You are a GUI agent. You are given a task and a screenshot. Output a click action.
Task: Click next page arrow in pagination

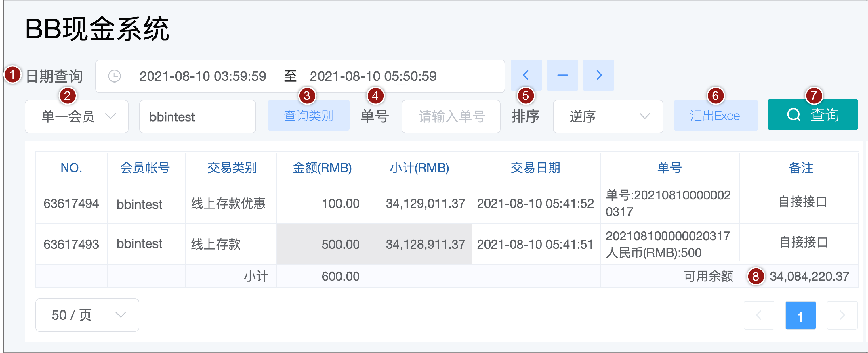click(x=842, y=315)
